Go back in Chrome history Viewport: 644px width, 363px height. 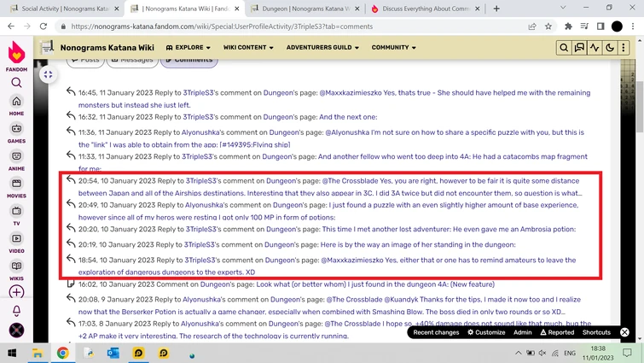[11, 26]
